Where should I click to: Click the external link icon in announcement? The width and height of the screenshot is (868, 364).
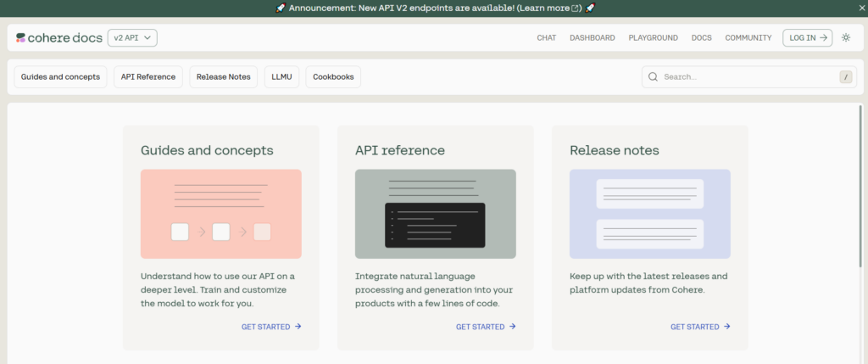[x=576, y=8]
